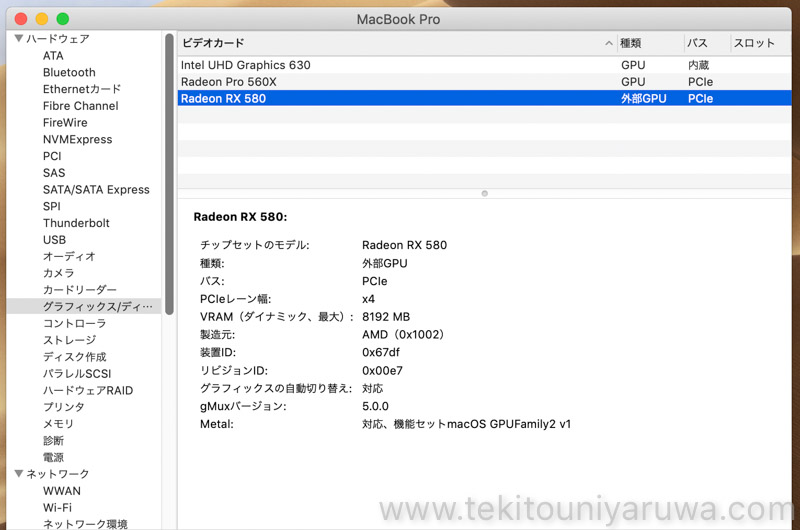Select SAS in the sidebar
800x530 pixels.
[54, 173]
